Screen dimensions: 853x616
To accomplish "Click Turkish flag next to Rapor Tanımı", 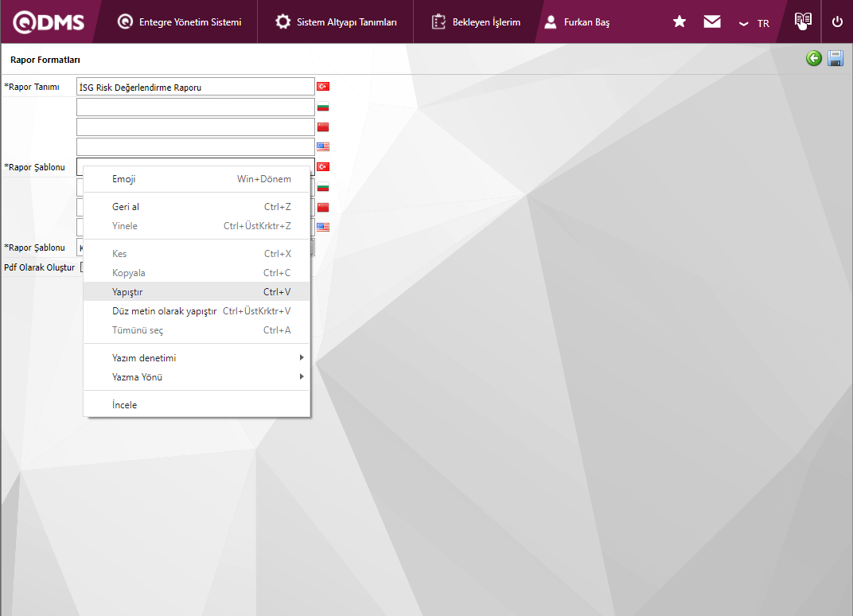I will pyautogui.click(x=323, y=87).
